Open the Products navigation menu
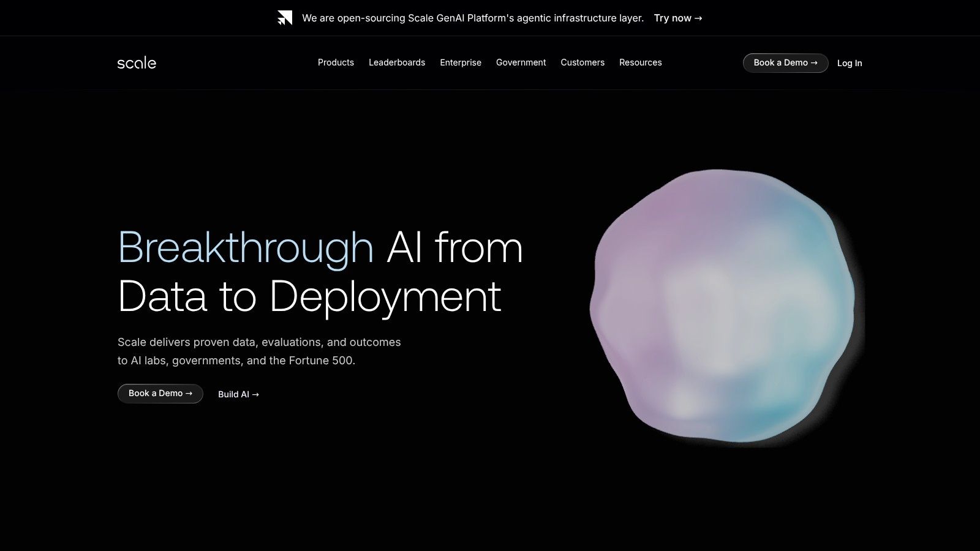 click(336, 62)
